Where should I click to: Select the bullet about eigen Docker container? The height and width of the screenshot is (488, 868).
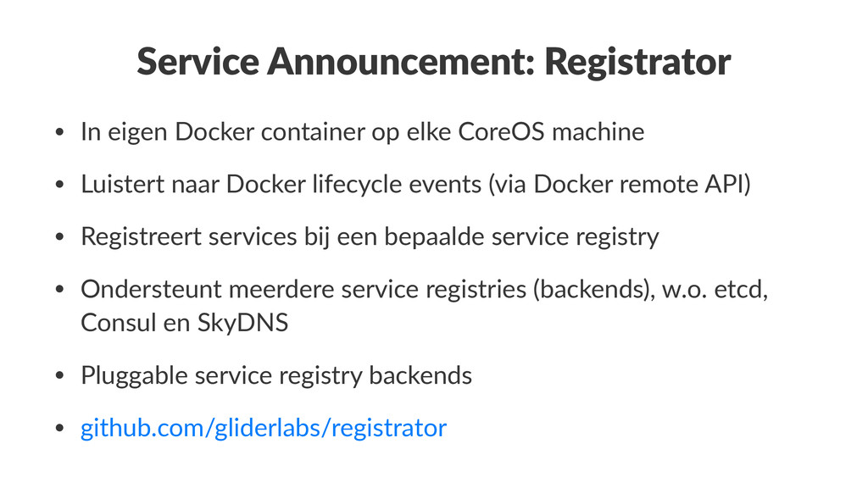363,132
